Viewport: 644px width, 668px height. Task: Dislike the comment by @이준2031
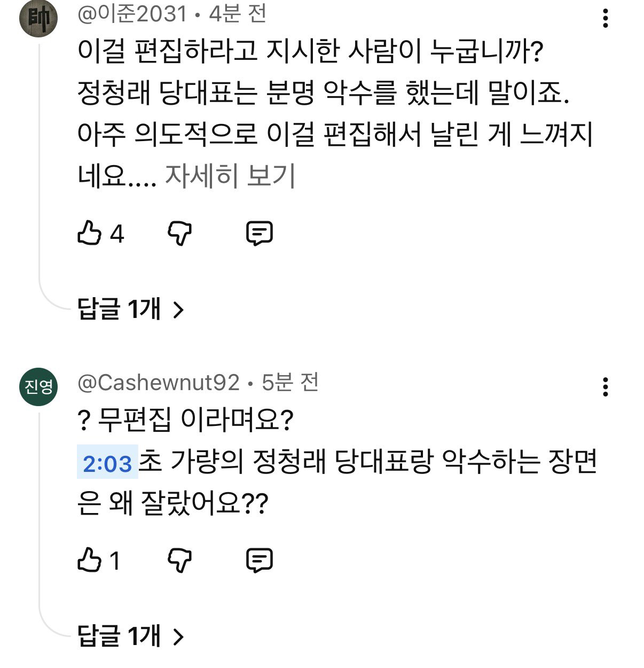point(179,234)
